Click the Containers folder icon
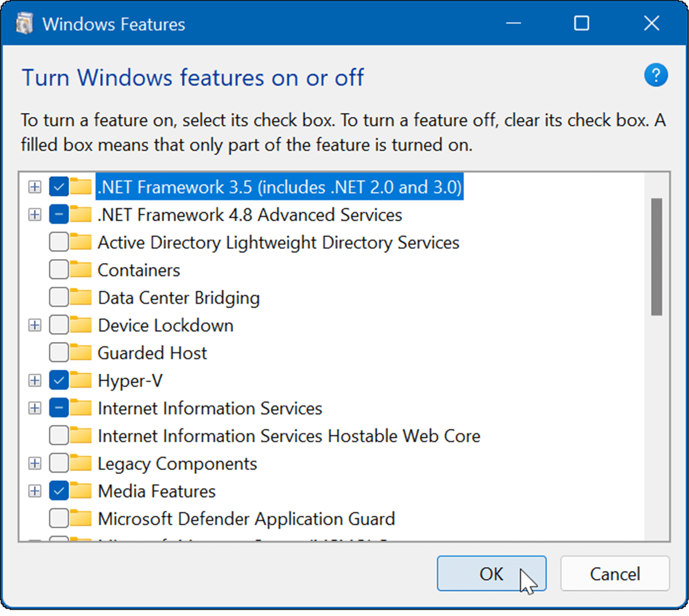The height and width of the screenshot is (616, 689). [x=81, y=270]
